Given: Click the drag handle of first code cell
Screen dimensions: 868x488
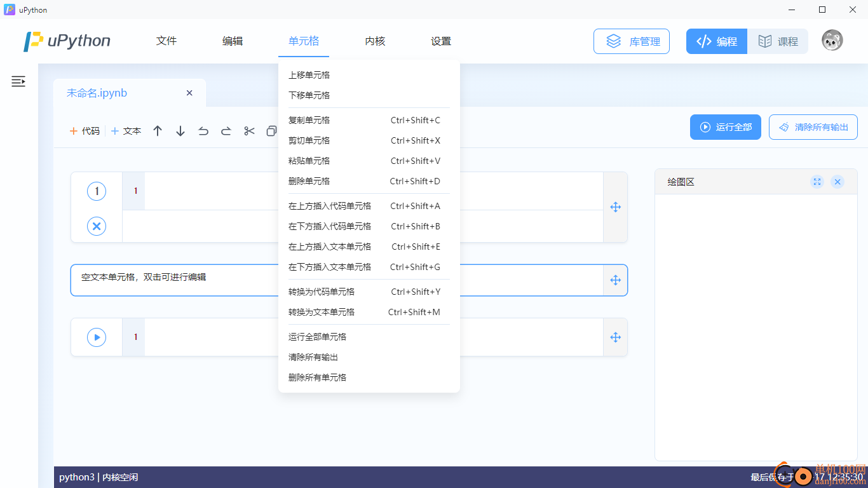Looking at the screenshot, I should (615, 207).
